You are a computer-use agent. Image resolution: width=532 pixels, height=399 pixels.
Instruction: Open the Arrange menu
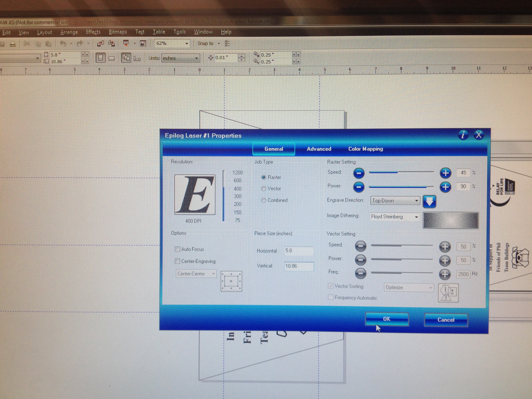click(x=69, y=32)
